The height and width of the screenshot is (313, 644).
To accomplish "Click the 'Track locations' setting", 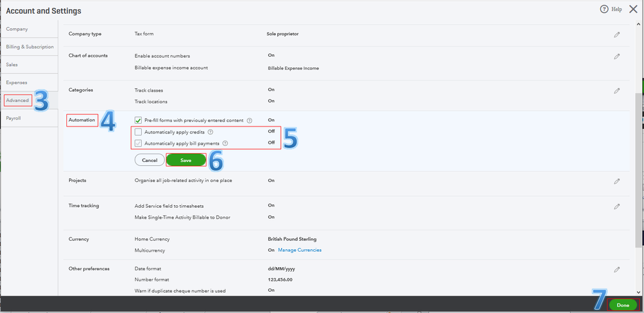I will point(151,101).
